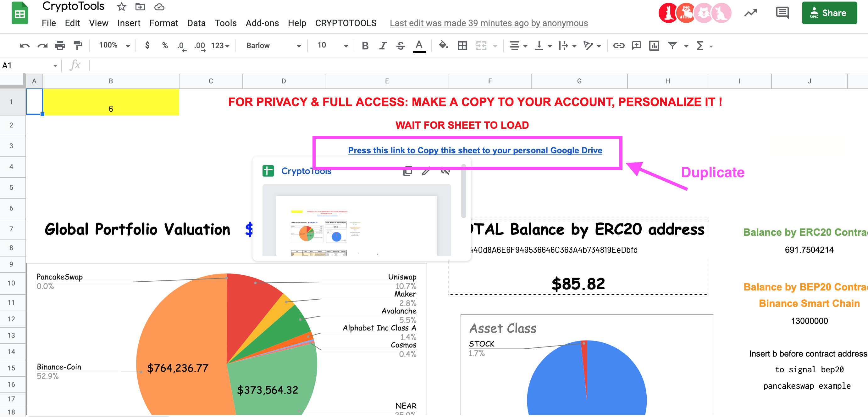Toggle the filter on the sheet
The height and width of the screenshot is (417, 868).
coord(672,46)
